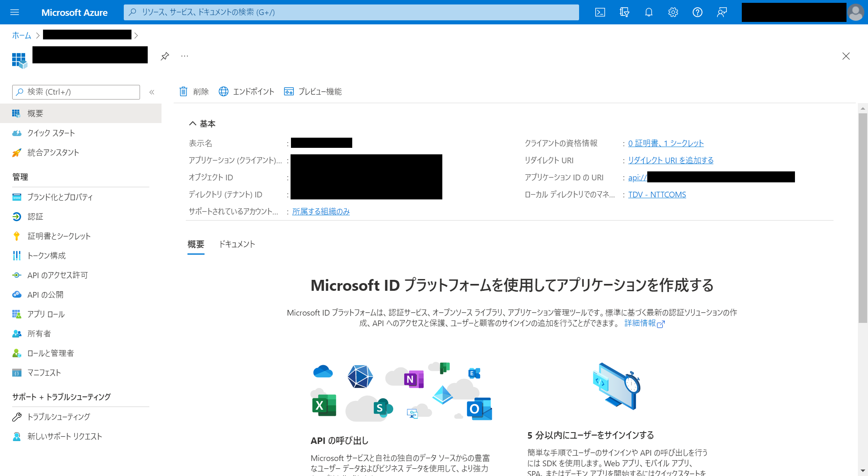Image resolution: width=868 pixels, height=476 pixels.
Task: Click the 認証 arrow icon
Action: (x=17, y=216)
